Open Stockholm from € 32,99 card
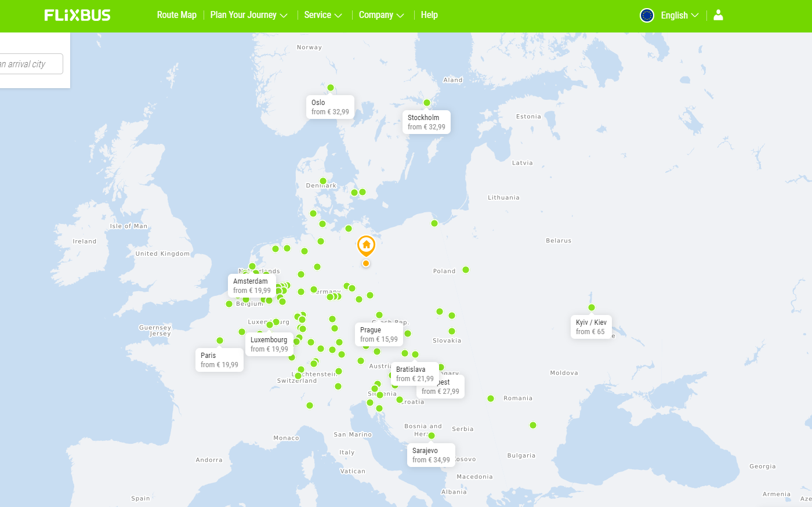812x507 pixels. tap(426, 122)
